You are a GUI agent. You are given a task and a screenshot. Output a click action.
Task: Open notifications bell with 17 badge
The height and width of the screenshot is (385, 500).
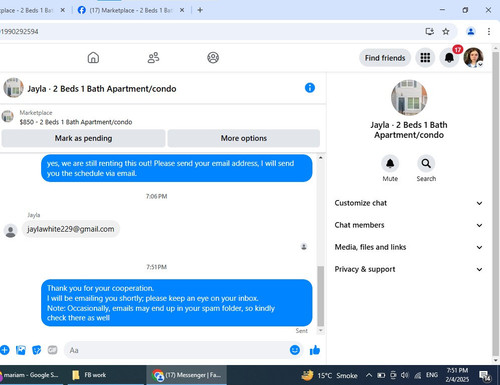[449, 58]
